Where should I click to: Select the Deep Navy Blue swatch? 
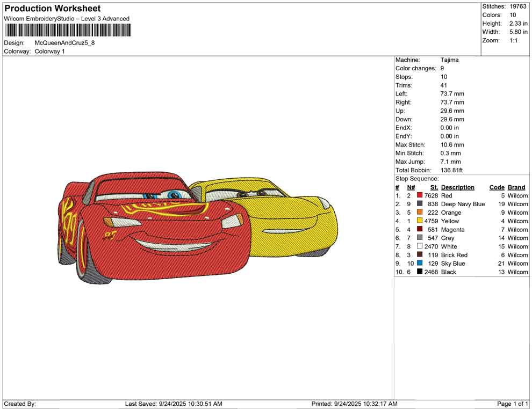[x=420, y=204]
